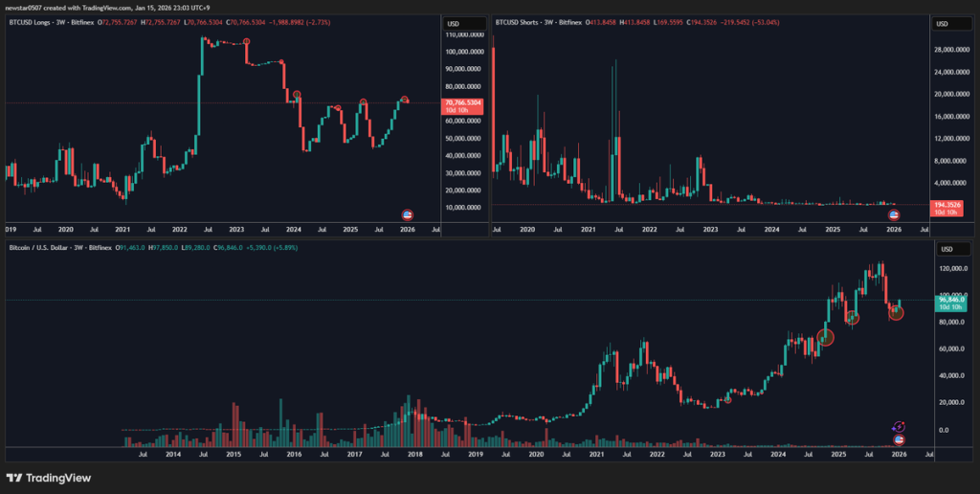This screenshot has width=980, height=494.
Task: Open USD currency dropdown on BTCUSD Longs chart
Action: (454, 24)
